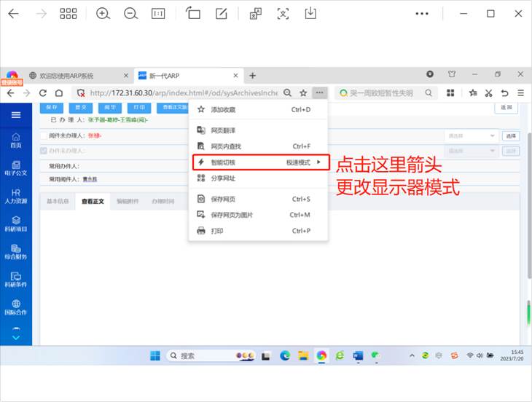Select 网页翻译 from the context menu

tap(222, 130)
